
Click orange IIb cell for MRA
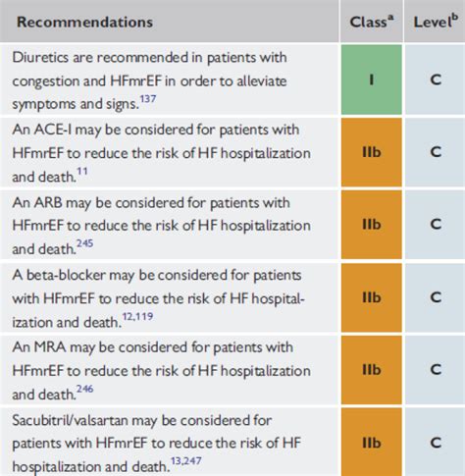pos(372,370)
